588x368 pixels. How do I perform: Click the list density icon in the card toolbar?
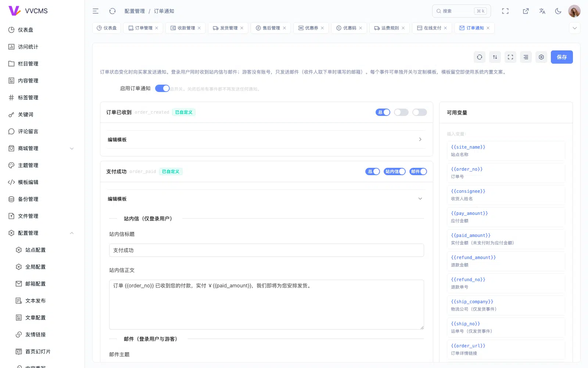[x=526, y=57]
